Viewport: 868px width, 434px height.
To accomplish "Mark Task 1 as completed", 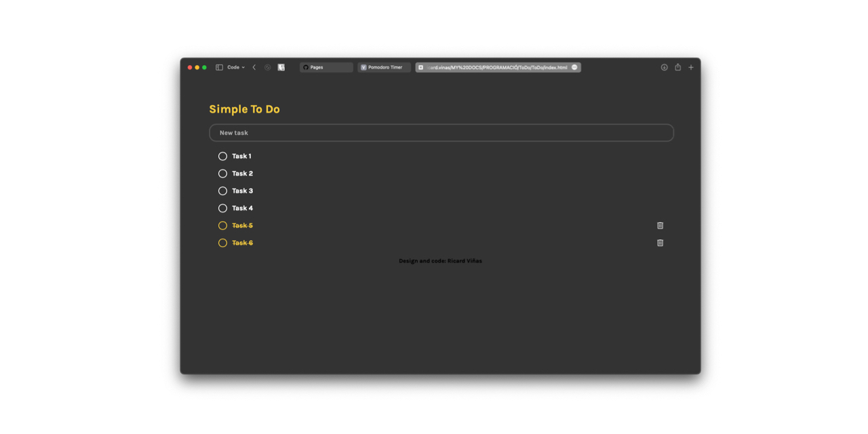I will (x=222, y=156).
